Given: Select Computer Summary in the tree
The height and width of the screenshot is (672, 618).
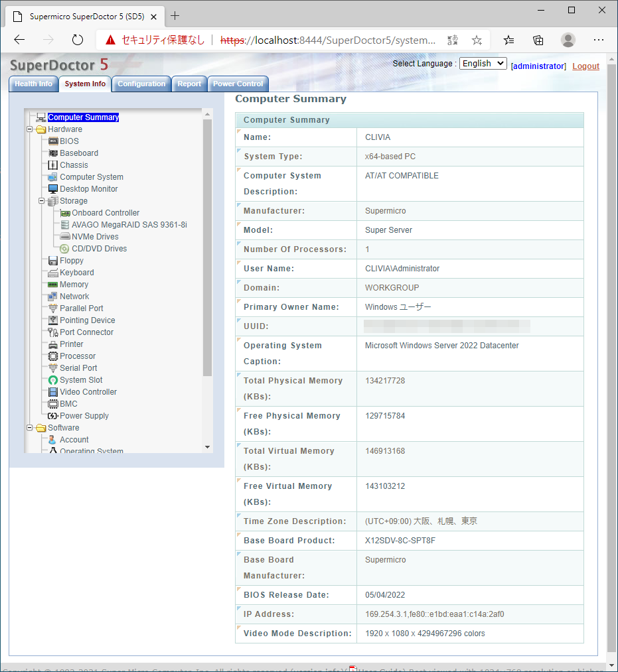Looking at the screenshot, I should tap(83, 117).
